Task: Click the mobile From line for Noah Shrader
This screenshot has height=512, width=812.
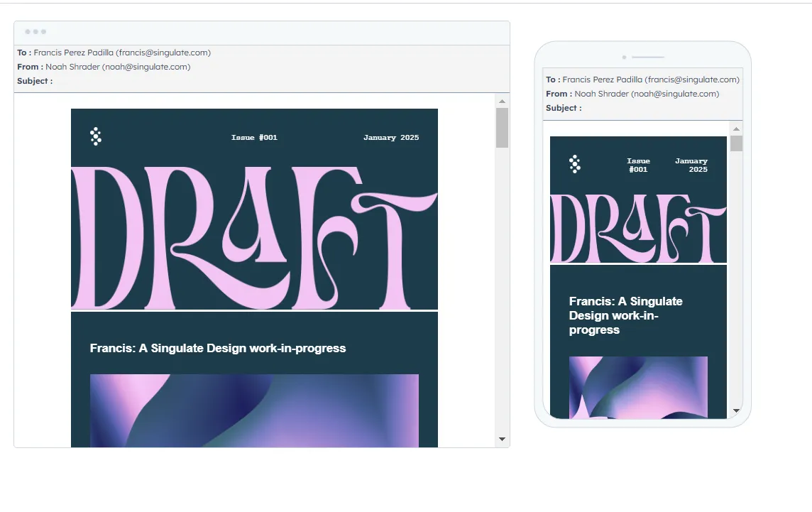Action: pos(632,94)
